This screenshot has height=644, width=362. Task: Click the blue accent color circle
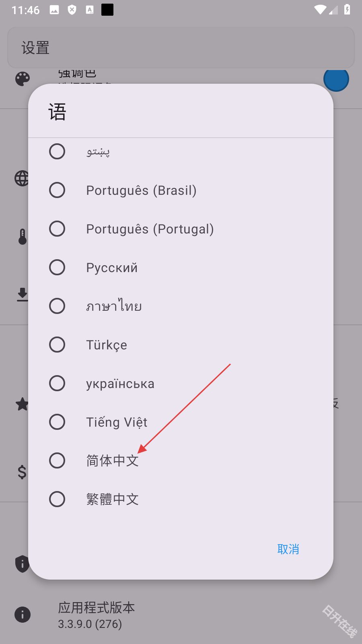[x=336, y=80]
